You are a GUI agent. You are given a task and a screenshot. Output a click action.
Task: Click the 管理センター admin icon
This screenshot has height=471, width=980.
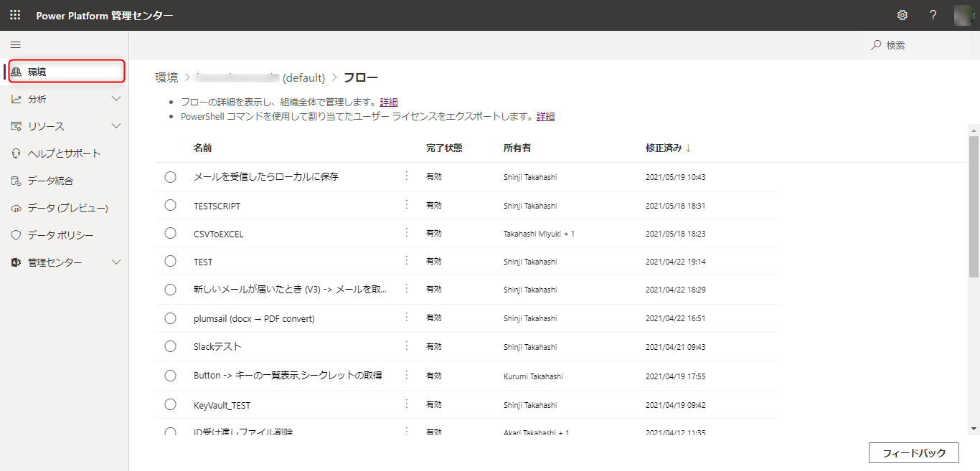tap(17, 262)
